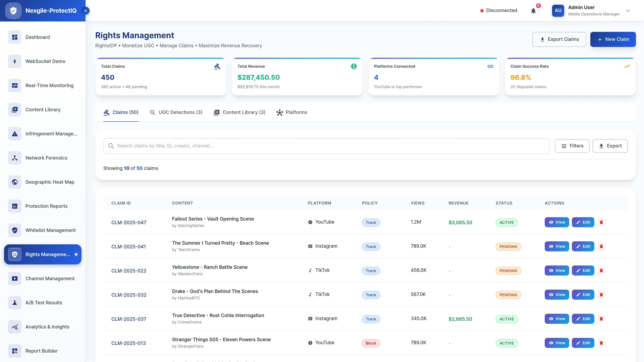Select the Geographic Heat Map globe icon
This screenshot has height=362, width=644.
click(14, 182)
